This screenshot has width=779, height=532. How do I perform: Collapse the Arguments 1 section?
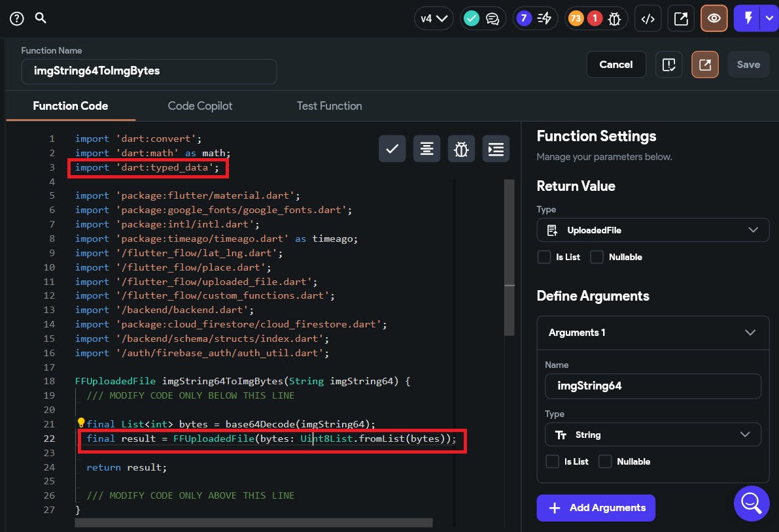(750, 333)
